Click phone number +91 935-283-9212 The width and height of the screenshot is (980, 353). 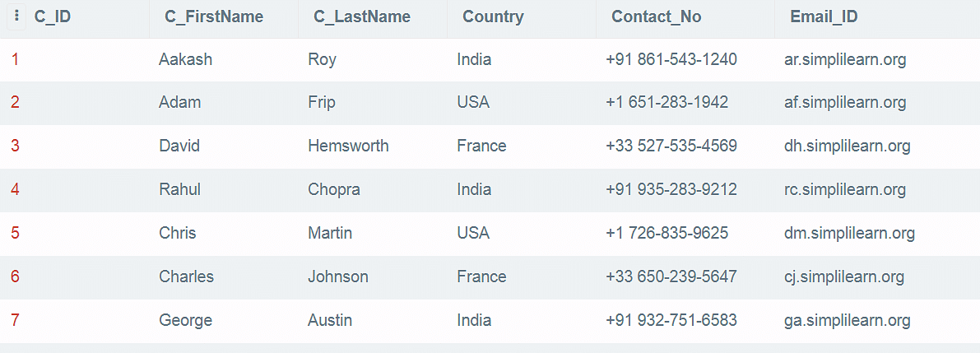(671, 189)
